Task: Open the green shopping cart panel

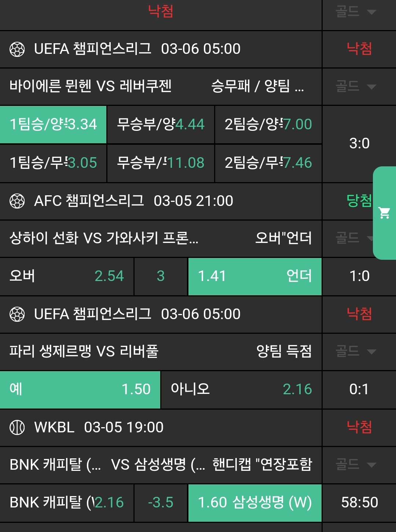Action: [x=384, y=213]
